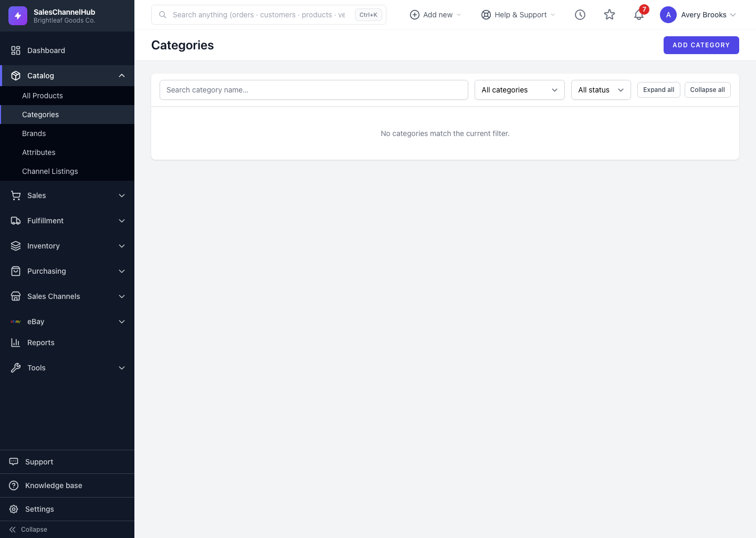Click the Collapse all button
This screenshot has height=538, width=756.
tap(708, 90)
